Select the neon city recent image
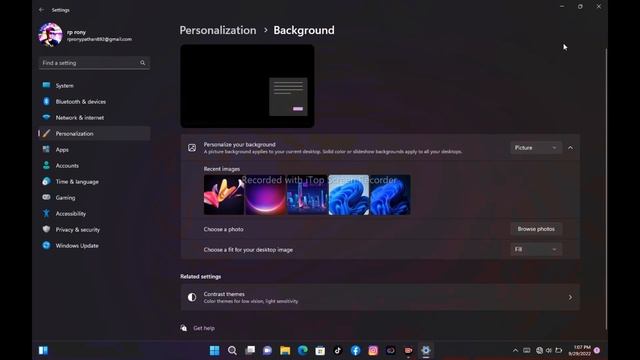The width and height of the screenshot is (640, 360). click(x=307, y=195)
